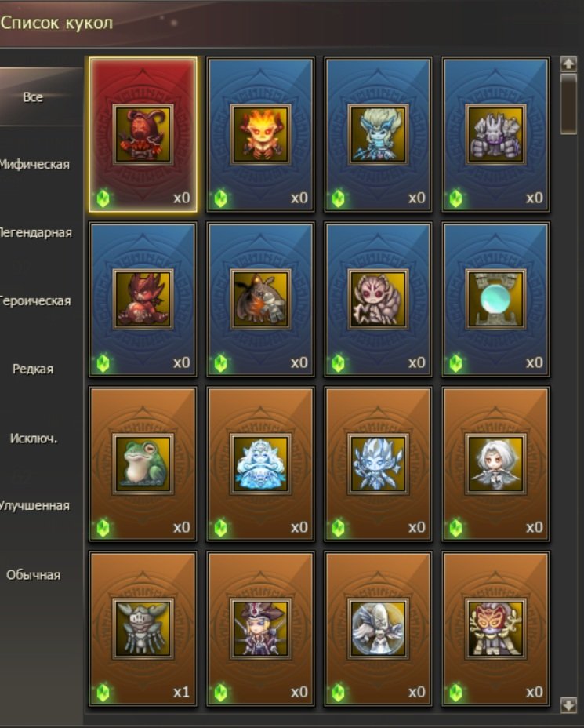The width and height of the screenshot is (584, 728).
Task: Switch to the Мифическая rarity tab
Action: [x=34, y=165]
